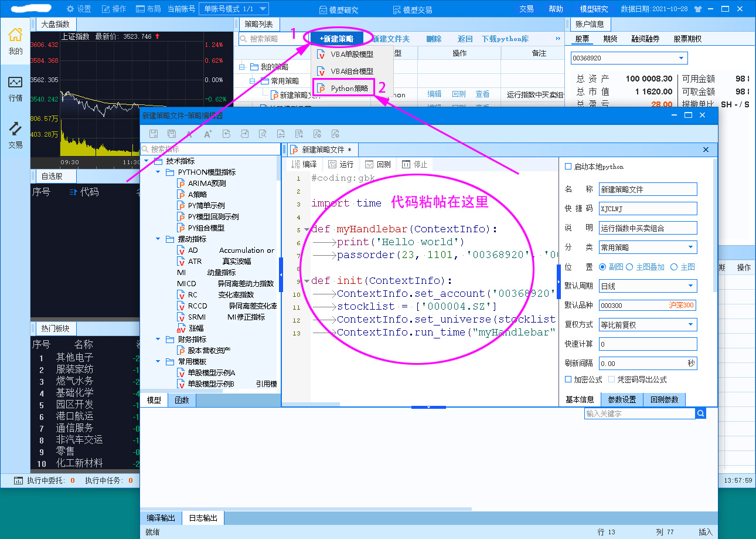The image size is (756, 539).
Task: Collapse the 财务指标 tree folder
Action: (x=158, y=339)
